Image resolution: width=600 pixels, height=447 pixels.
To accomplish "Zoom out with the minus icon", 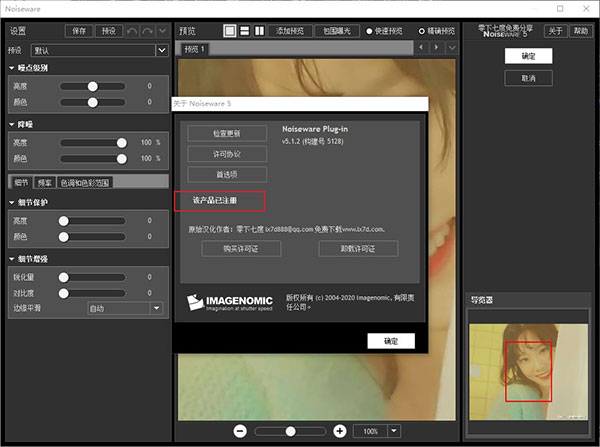I will click(x=240, y=430).
